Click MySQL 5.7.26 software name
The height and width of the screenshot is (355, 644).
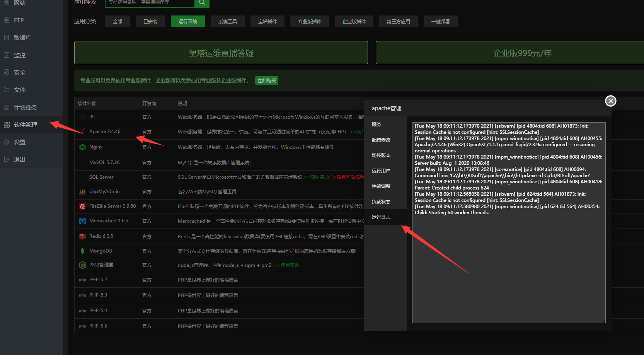pos(104,162)
